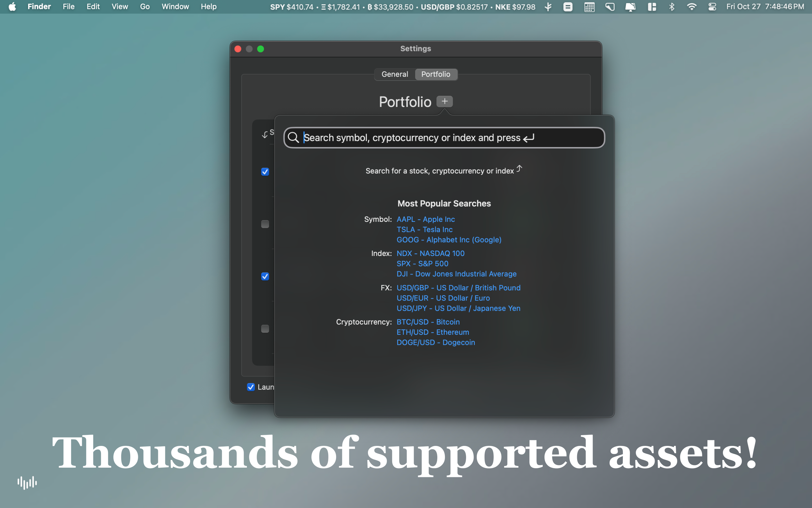The width and height of the screenshot is (812, 508).
Task: Open the Window menu
Action: [175, 7]
